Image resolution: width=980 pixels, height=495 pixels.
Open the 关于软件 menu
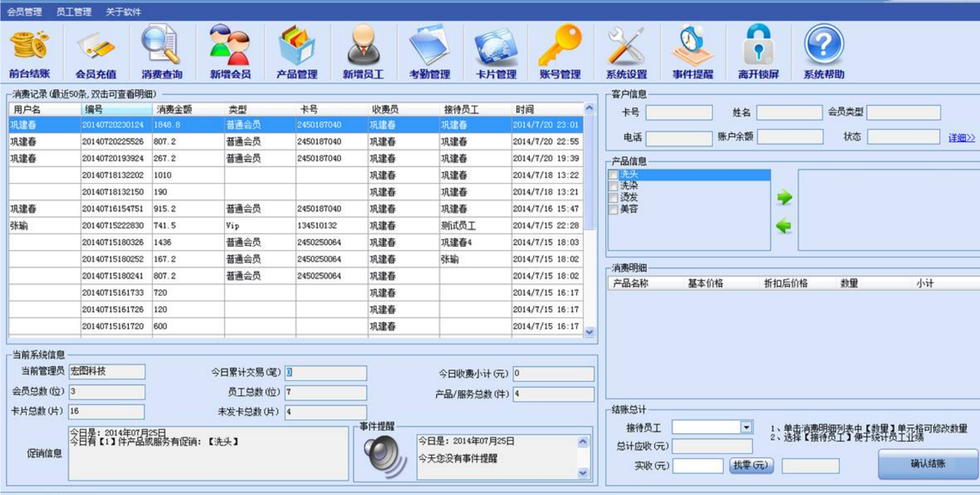point(124,12)
